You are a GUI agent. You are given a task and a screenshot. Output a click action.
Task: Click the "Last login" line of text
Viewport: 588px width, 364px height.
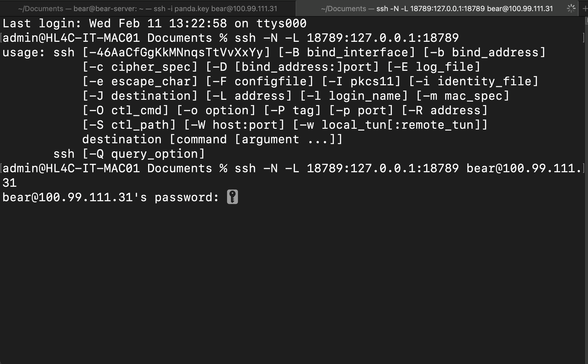(x=154, y=23)
